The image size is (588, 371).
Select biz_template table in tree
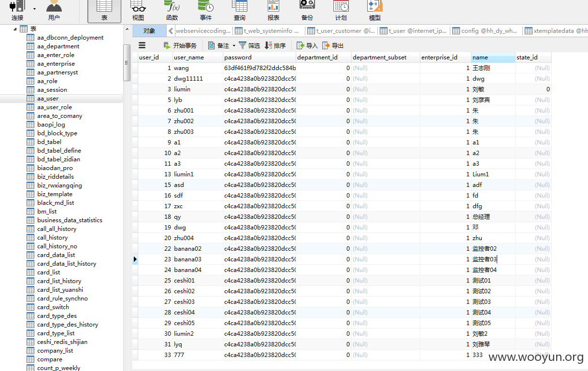click(55, 194)
